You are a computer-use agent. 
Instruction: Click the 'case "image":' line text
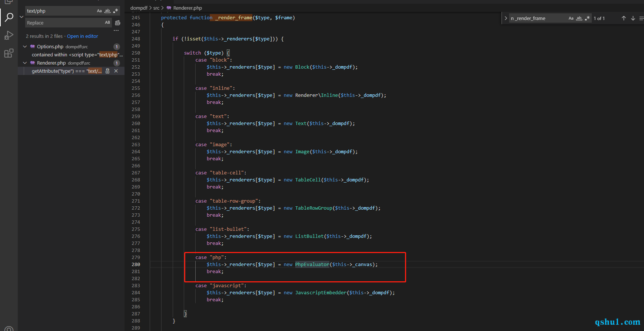(x=214, y=145)
